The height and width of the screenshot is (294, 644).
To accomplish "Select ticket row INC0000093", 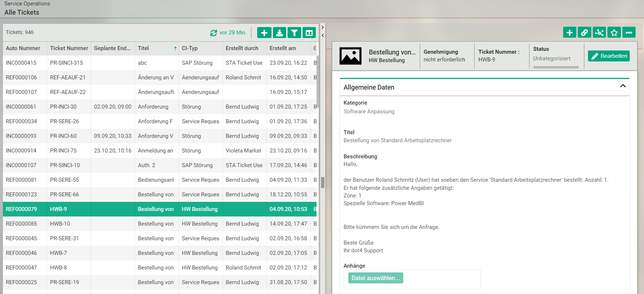I will coord(160,136).
